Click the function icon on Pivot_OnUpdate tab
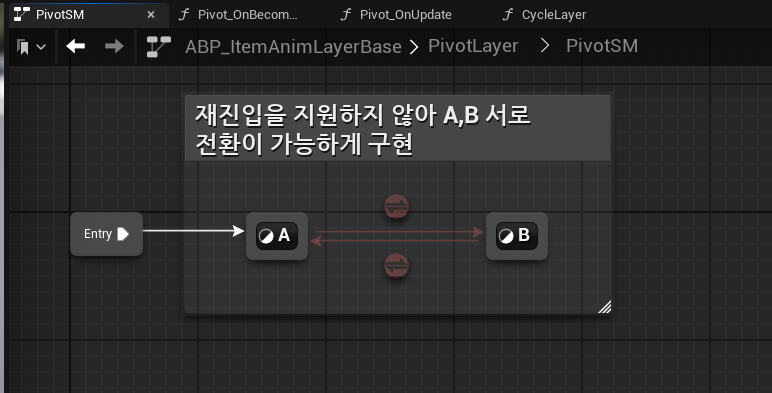Viewport: 772px width, 393px height. click(x=346, y=14)
